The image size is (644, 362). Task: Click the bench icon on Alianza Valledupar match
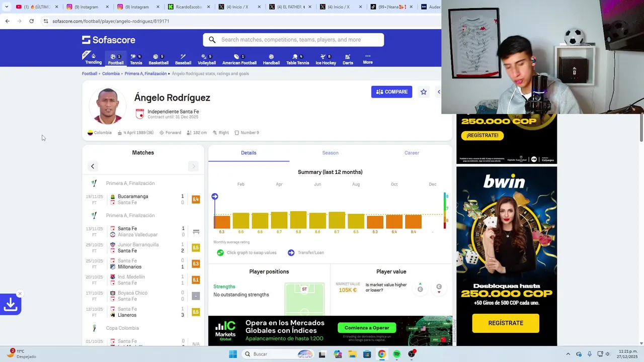coord(196,232)
